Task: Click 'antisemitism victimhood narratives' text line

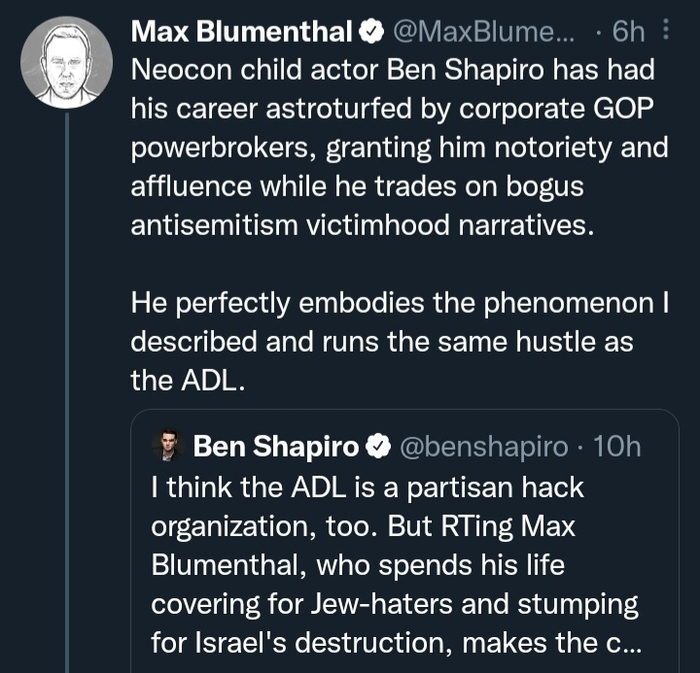Action: pyautogui.click(x=362, y=225)
